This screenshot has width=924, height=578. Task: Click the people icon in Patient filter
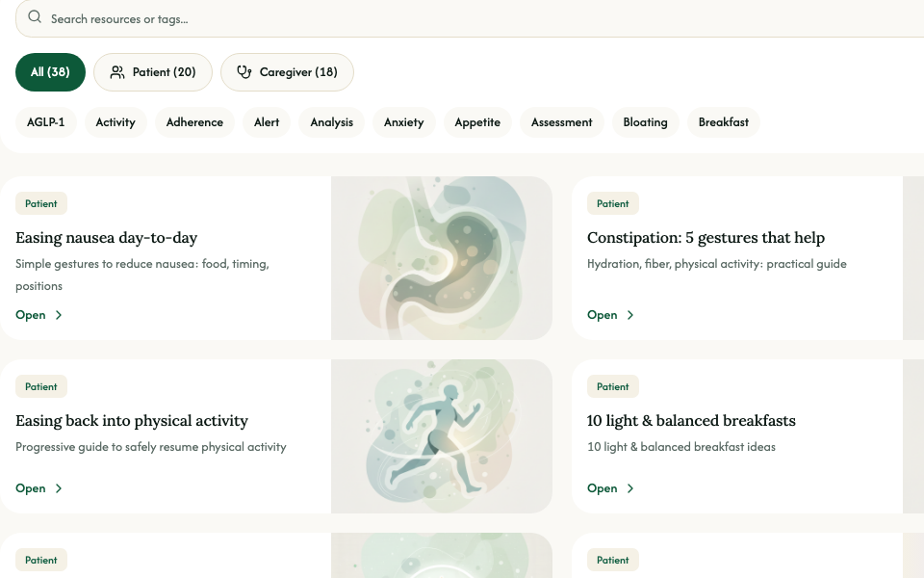pos(117,72)
